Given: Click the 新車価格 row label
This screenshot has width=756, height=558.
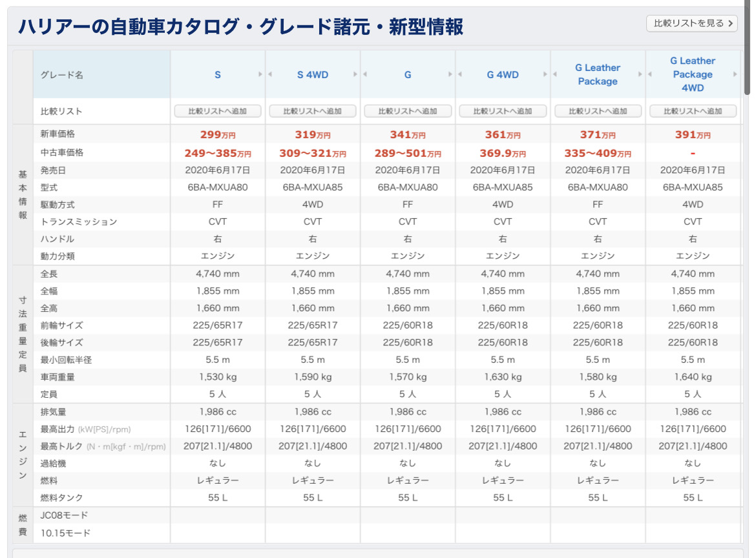Looking at the screenshot, I should (x=58, y=134).
